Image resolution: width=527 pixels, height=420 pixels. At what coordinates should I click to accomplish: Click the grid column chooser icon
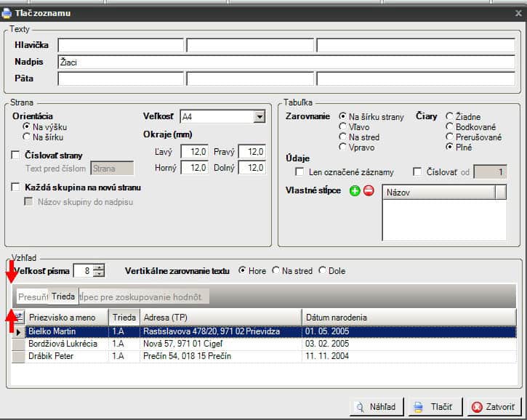[18, 317]
